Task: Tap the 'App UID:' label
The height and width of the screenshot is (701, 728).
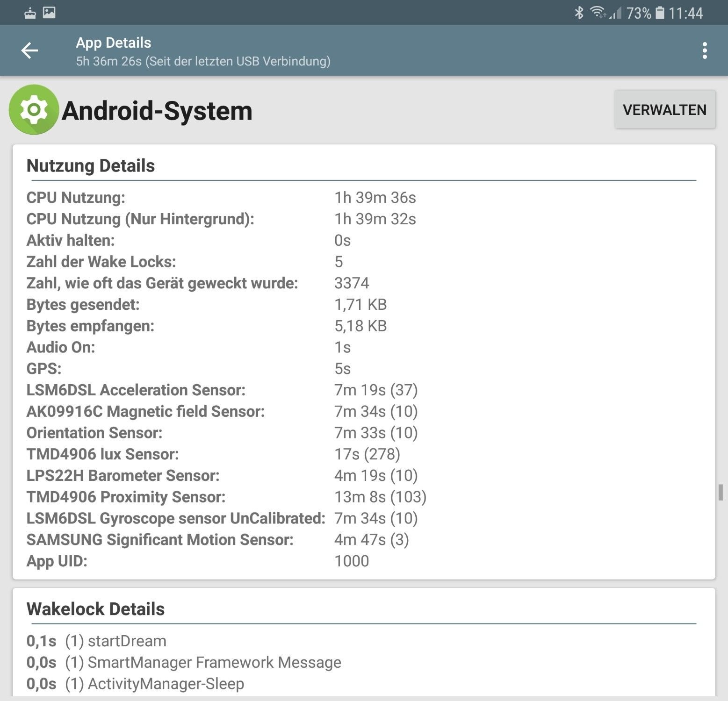Action: tap(57, 561)
